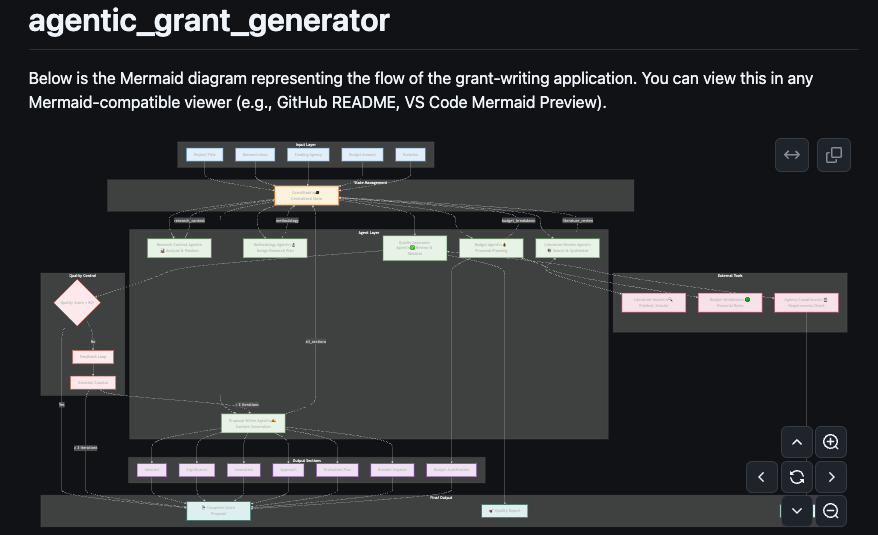Click the Methodology Agent node
This screenshot has width=878, height=535.
coord(275,248)
